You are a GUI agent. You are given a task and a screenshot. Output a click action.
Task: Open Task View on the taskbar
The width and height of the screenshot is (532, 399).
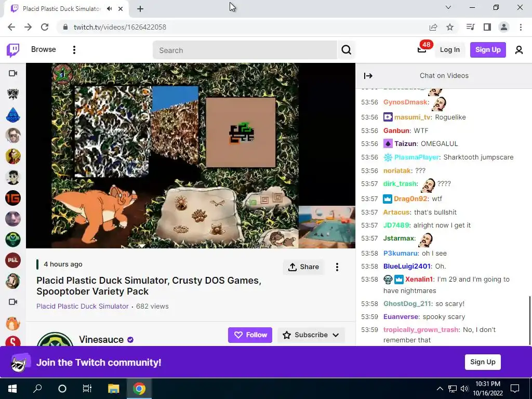point(87,388)
